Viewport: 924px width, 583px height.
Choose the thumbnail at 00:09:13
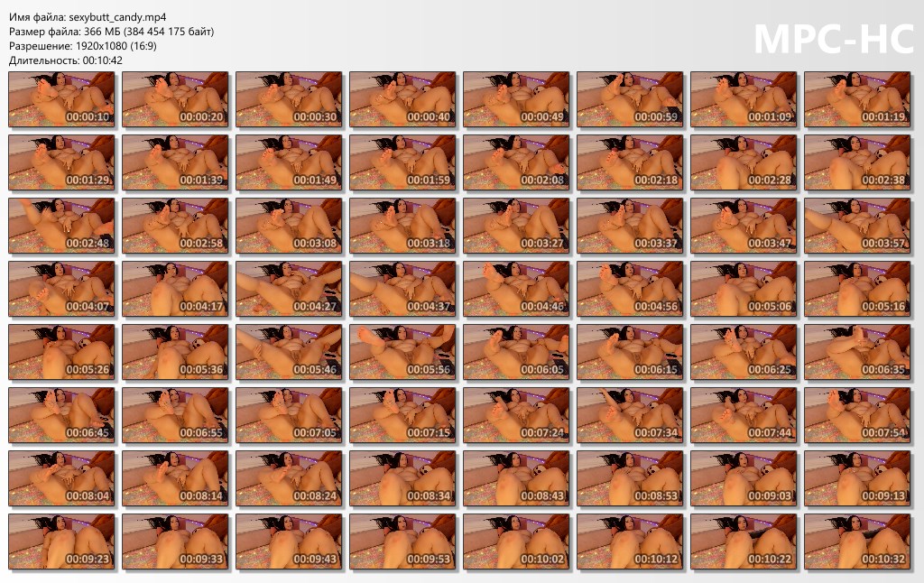857,478
